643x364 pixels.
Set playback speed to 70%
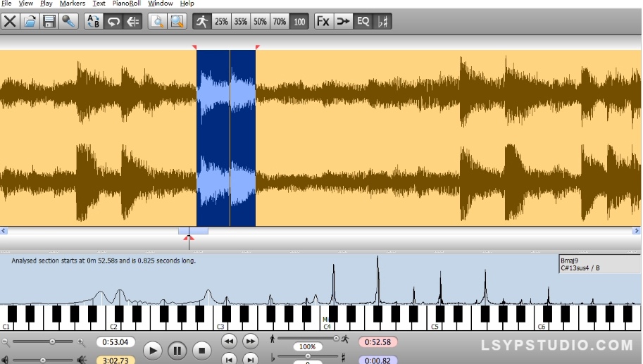(280, 22)
